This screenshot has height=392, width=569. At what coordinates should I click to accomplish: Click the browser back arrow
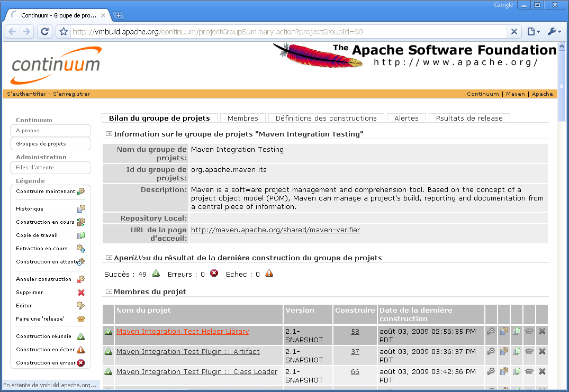click(x=12, y=32)
